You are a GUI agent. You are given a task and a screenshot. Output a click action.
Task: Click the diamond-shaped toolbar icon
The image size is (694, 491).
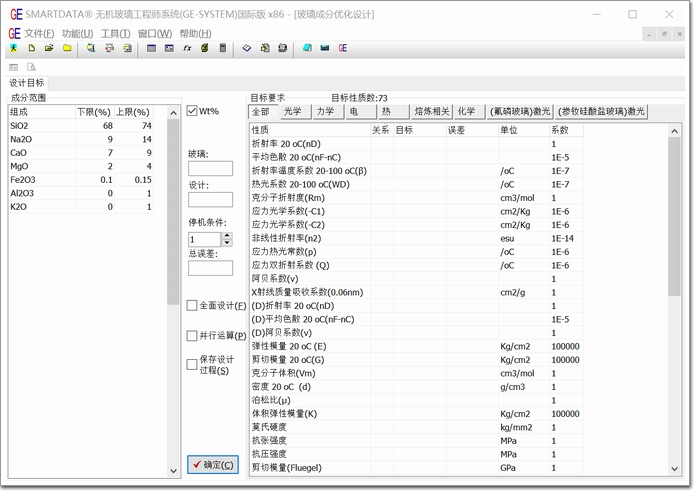click(x=247, y=48)
